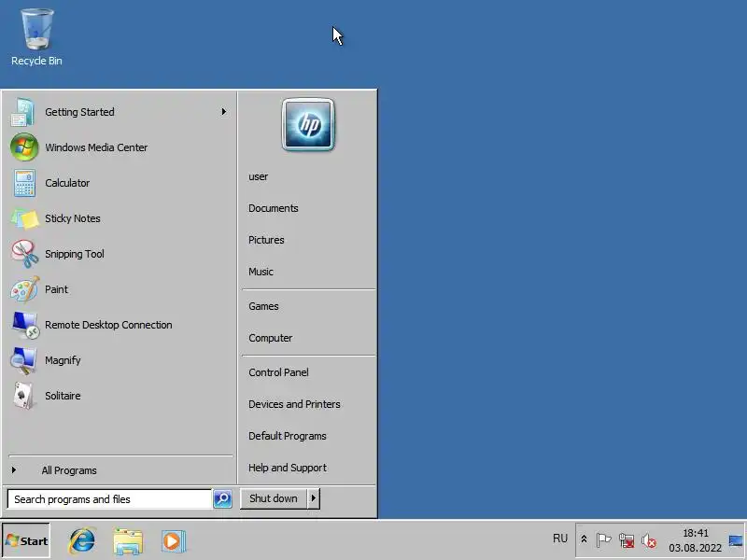Image resolution: width=747 pixels, height=560 pixels.
Task: Launch the Snipping Tool scissors icon
Action: click(x=25, y=254)
